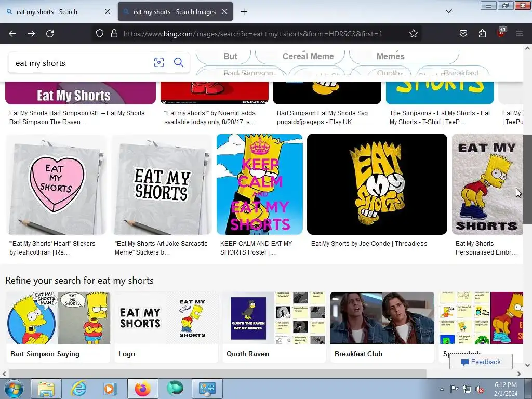Open Windows Explorer from the taskbar
Screen dimensions: 532x399
click(46, 389)
